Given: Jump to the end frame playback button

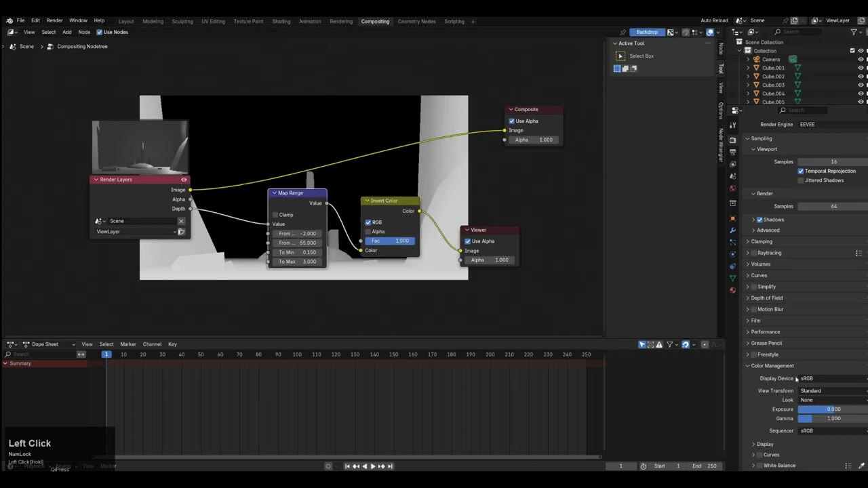Looking at the screenshot, I should [x=390, y=466].
